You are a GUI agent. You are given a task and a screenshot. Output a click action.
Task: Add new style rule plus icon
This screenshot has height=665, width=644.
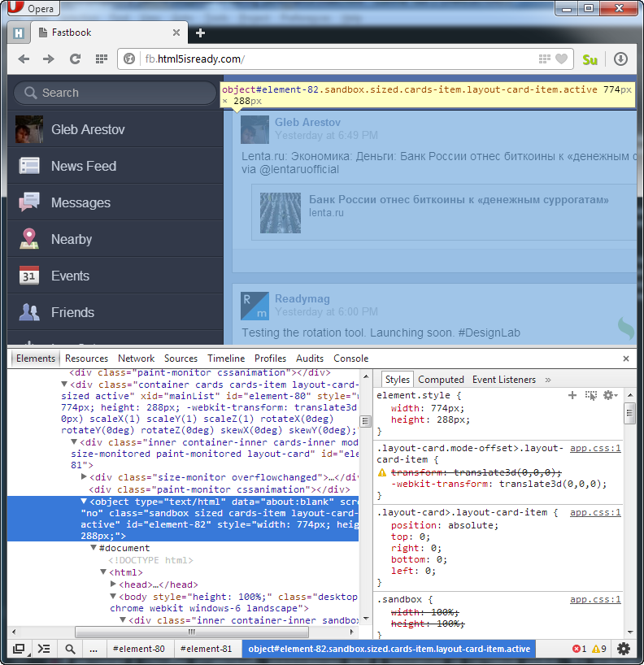tap(572, 395)
